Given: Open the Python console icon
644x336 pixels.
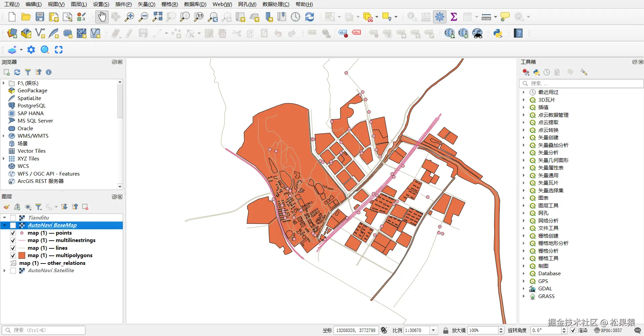Looking at the screenshot, I should [x=498, y=33].
